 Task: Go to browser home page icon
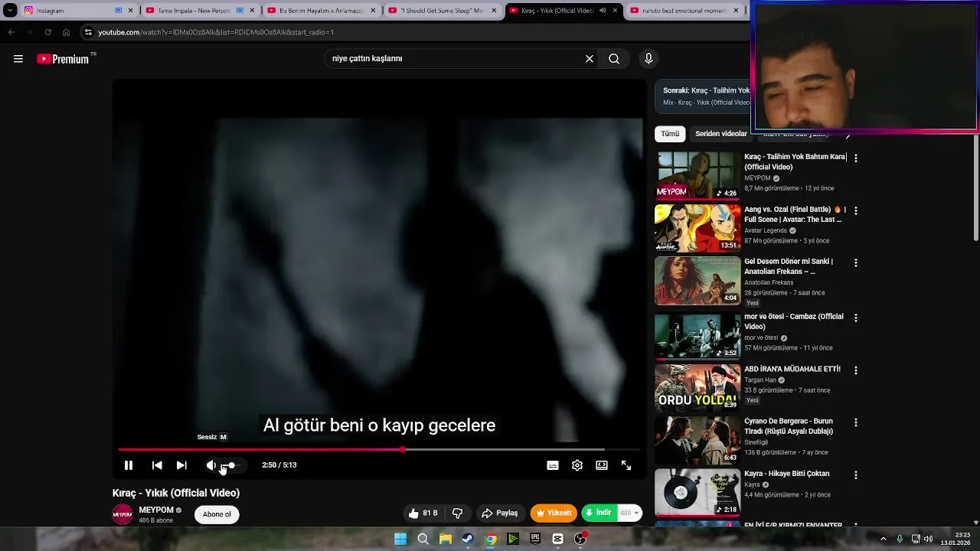(x=66, y=32)
